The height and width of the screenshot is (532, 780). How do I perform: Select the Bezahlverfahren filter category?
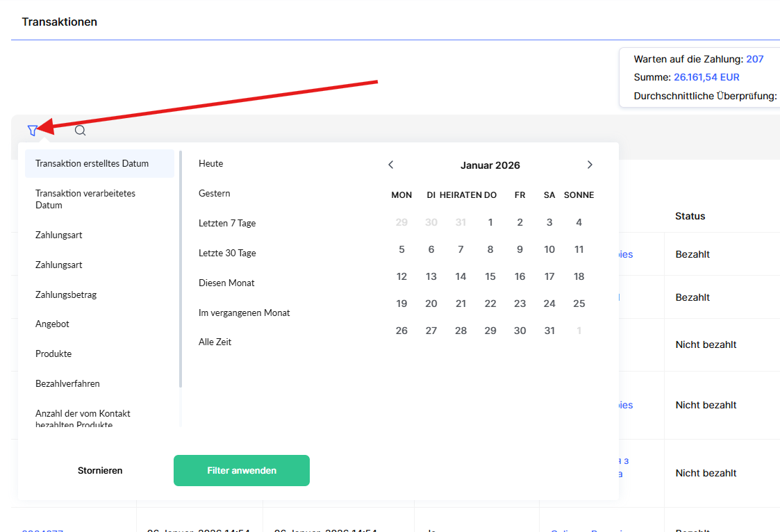(67, 384)
